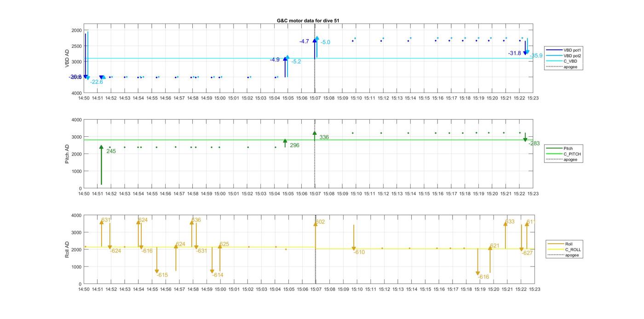Click the '15:07' tick on the VBD plot
The width and height of the screenshot is (644, 319).
click(x=315, y=98)
